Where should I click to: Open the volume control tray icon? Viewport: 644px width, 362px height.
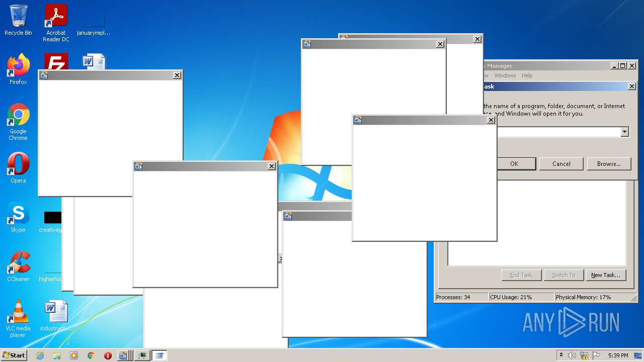coord(572,355)
